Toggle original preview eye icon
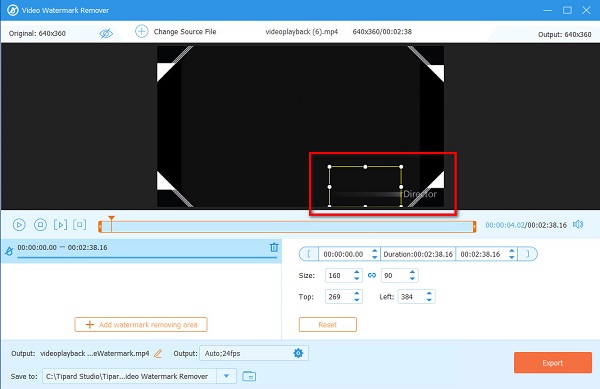 [106, 33]
